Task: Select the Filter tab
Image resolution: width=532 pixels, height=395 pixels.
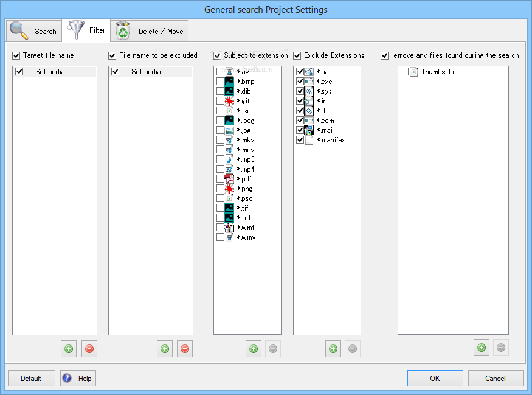Action: [86, 30]
